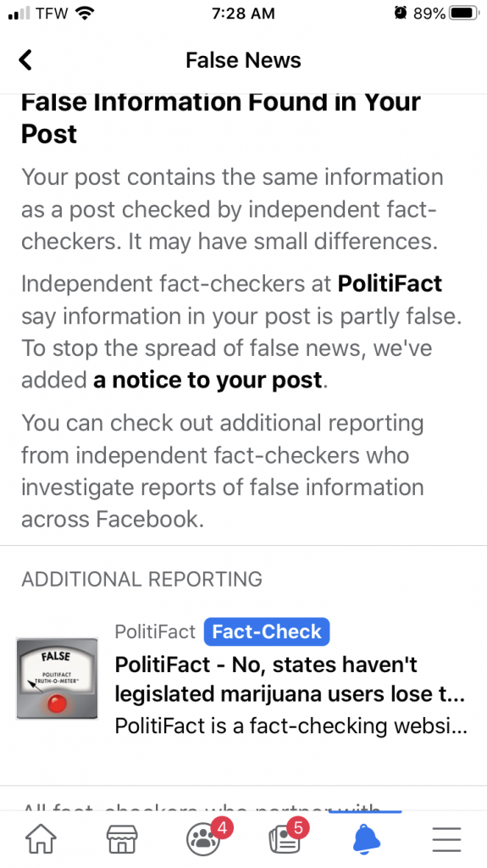Screen dimensions: 487x868
Task: Open 'a notice to your post' link
Action: (208, 380)
